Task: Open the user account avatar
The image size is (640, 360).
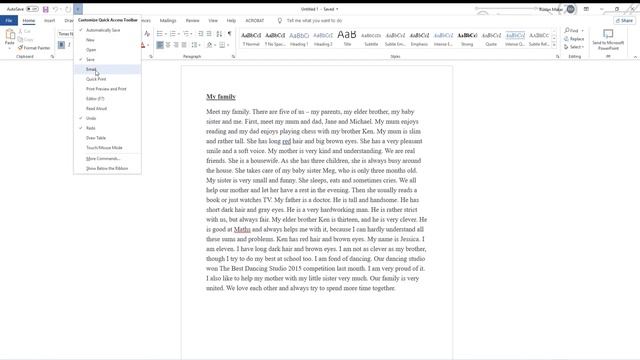Action: [570, 9]
